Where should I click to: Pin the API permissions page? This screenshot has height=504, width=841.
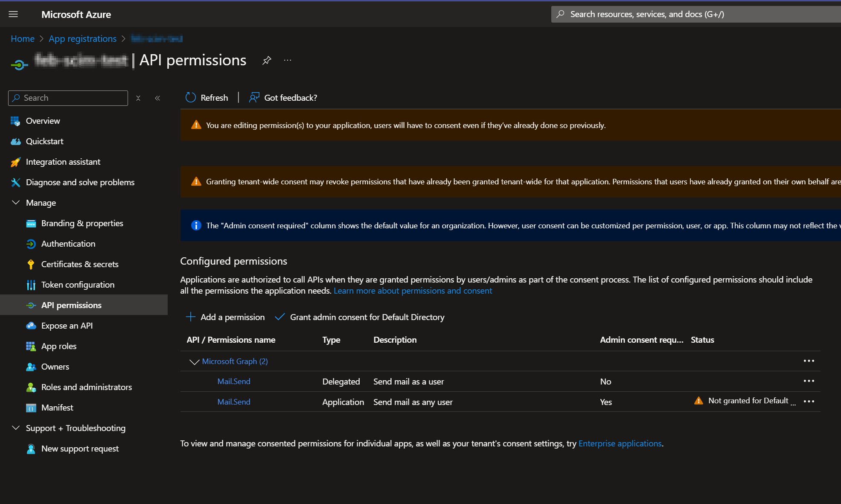pos(267,60)
